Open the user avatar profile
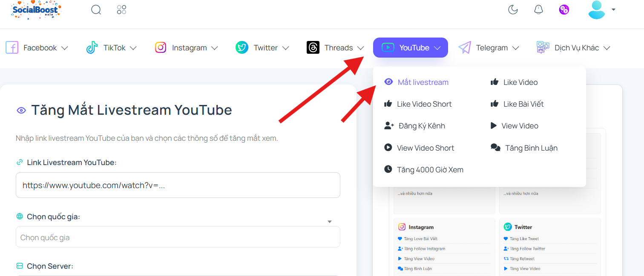Viewport: 644px width, 276px height. pos(597,10)
